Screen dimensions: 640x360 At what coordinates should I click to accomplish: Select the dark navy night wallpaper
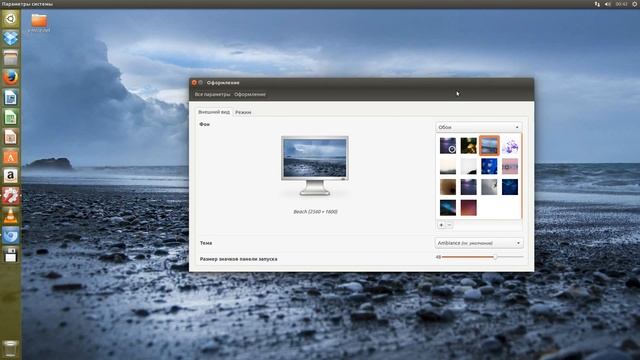click(x=510, y=187)
